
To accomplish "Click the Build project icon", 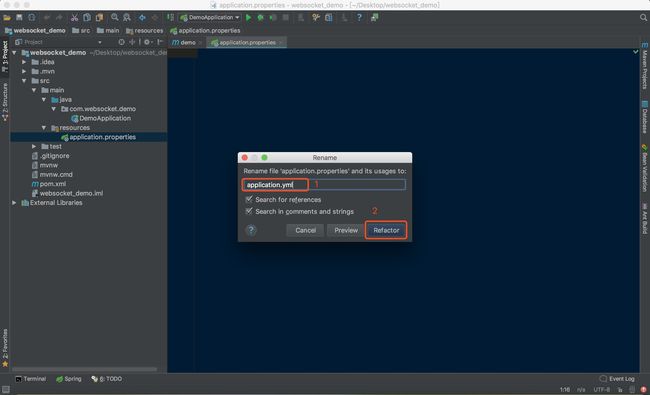I will (170, 18).
